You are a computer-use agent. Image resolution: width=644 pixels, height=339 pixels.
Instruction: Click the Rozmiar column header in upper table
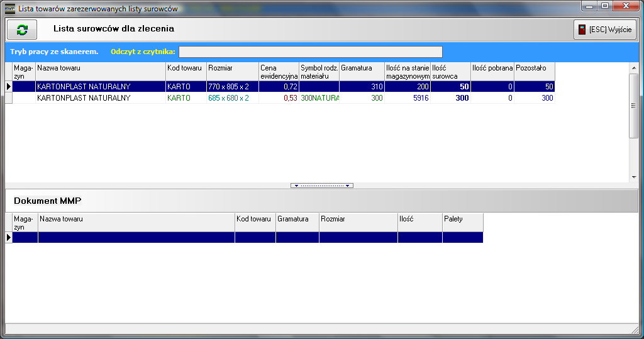[232, 71]
